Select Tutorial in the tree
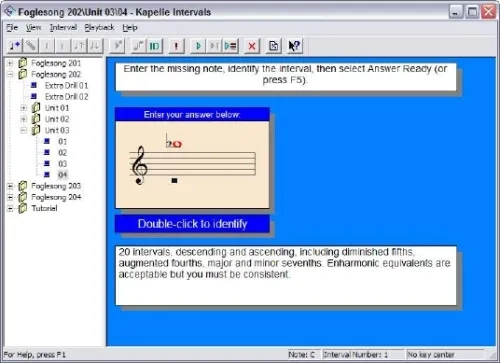This screenshot has width=500, height=363. click(44, 208)
